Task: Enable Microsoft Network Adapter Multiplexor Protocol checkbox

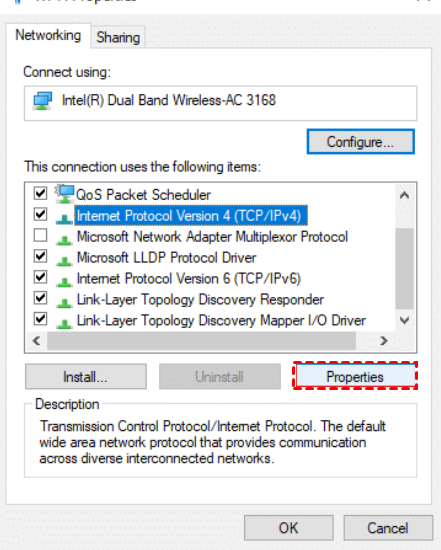Action: pos(40,235)
